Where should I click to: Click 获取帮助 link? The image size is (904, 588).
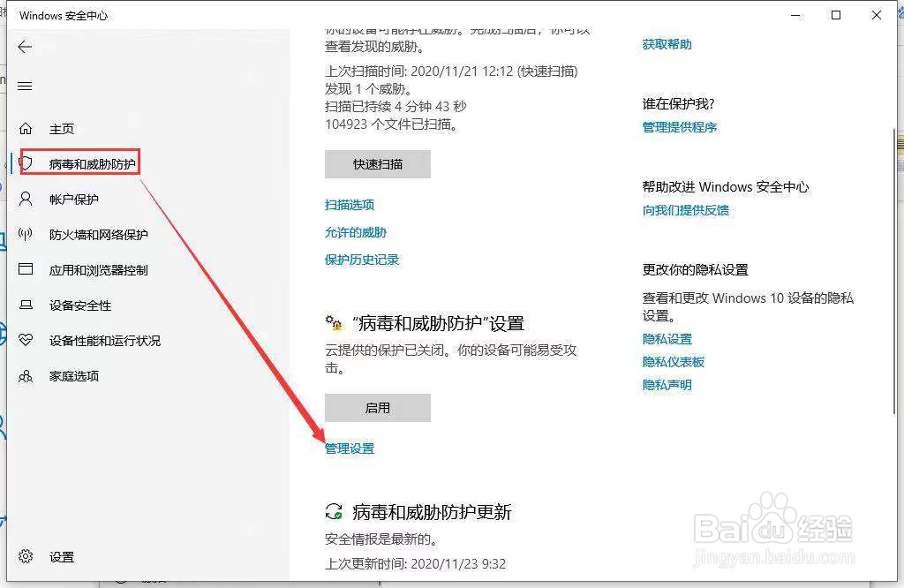click(x=667, y=44)
